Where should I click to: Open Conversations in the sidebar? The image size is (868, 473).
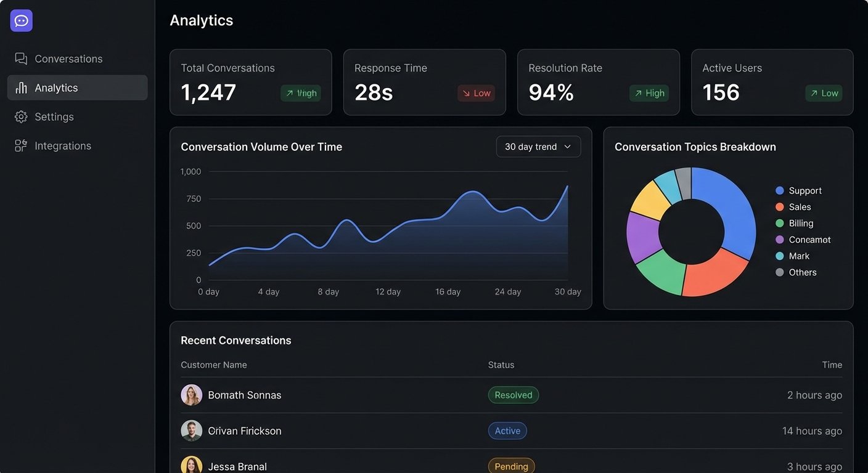click(68, 59)
